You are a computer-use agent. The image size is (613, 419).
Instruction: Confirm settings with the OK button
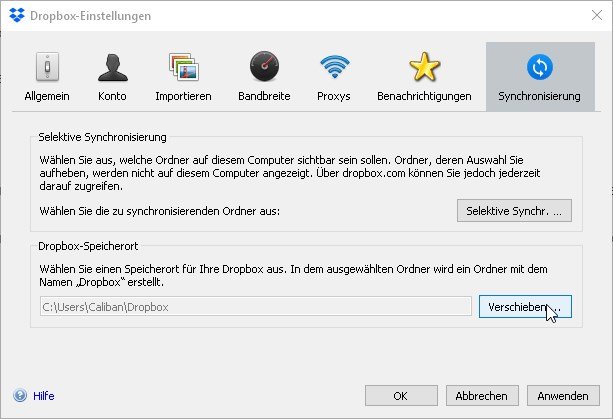[401, 396]
